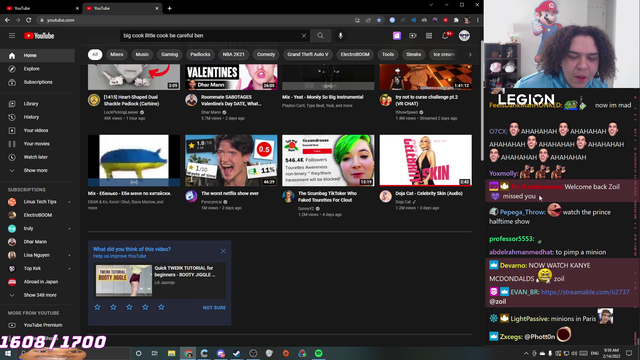Open Dhar Mann subscription channel
Screen dimensions: 640x360
(37, 242)
